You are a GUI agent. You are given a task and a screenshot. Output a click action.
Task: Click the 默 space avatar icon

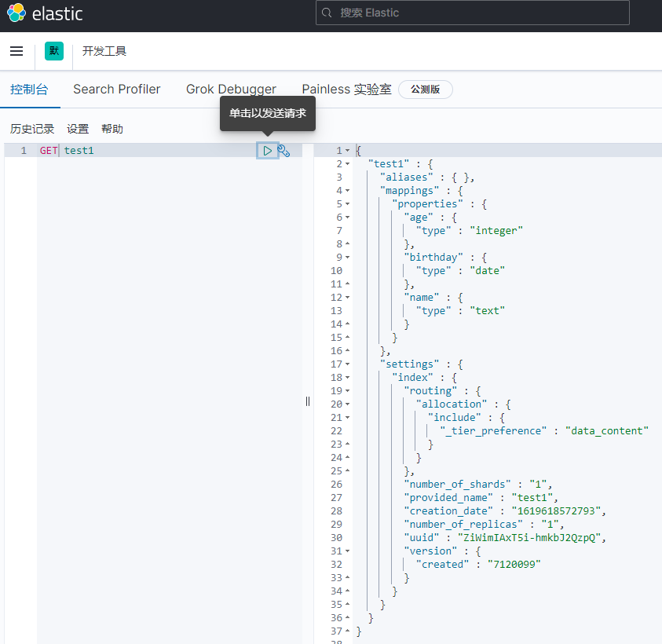click(x=53, y=50)
